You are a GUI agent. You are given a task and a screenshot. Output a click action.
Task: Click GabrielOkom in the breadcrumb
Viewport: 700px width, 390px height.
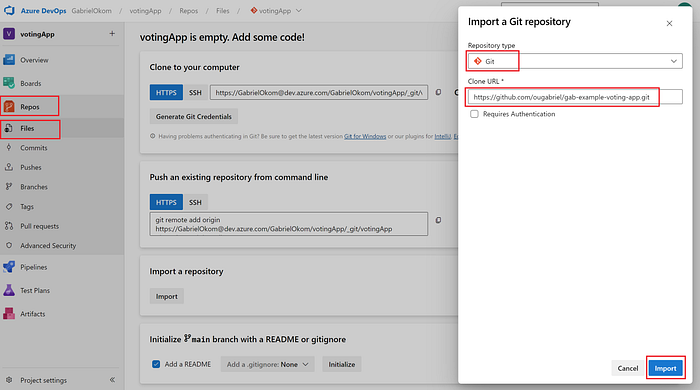point(92,11)
